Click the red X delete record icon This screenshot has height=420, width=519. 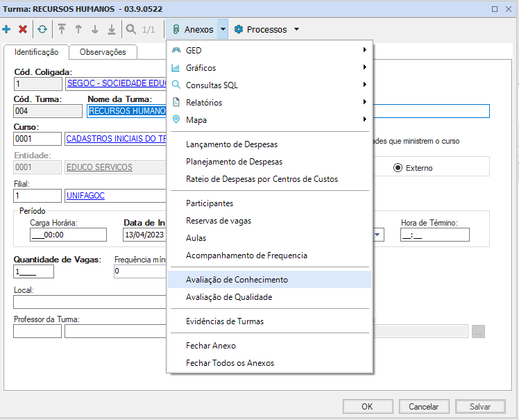[23, 30]
